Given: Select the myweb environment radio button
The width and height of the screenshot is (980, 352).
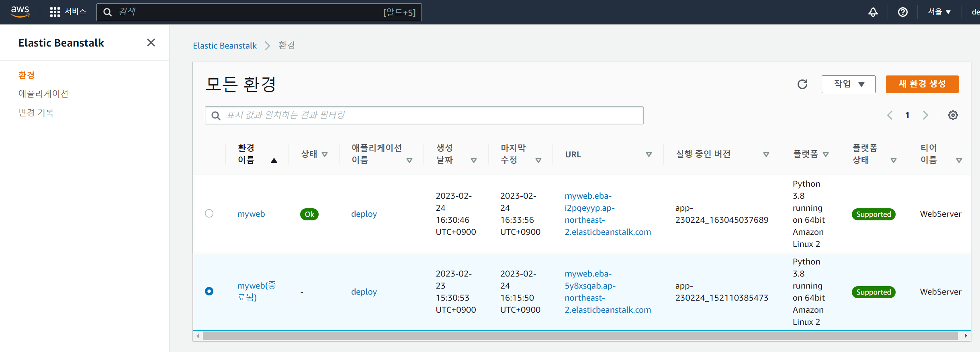Looking at the screenshot, I should pyautogui.click(x=209, y=213).
